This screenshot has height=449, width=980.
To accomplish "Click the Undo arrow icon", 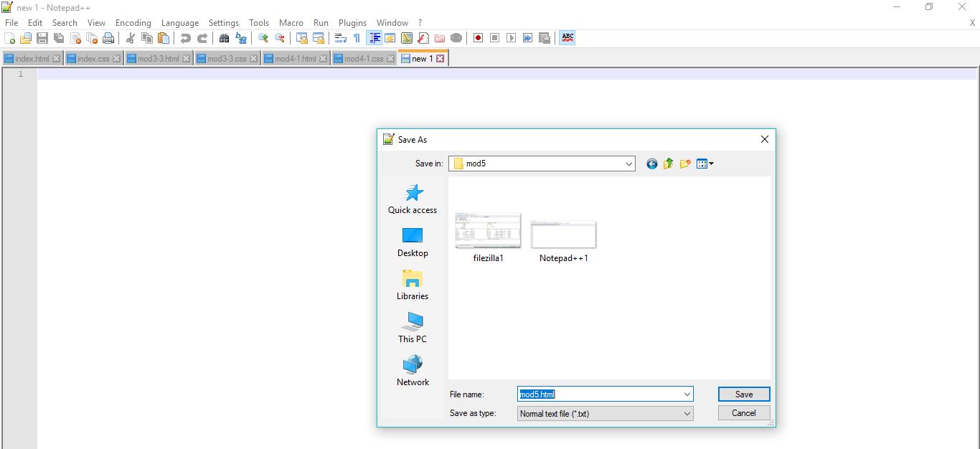I will click(x=186, y=38).
